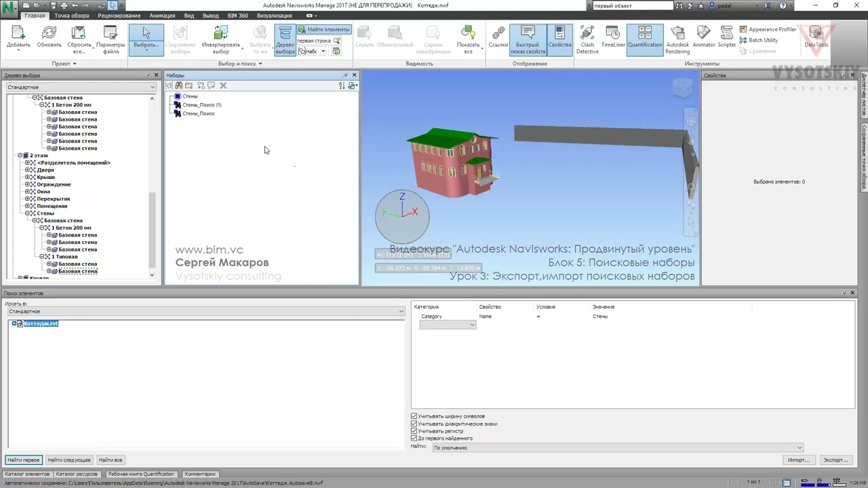Image resolution: width=868 pixels, height=488 pixels.
Task: Click the Найти все button
Action: coord(111,460)
